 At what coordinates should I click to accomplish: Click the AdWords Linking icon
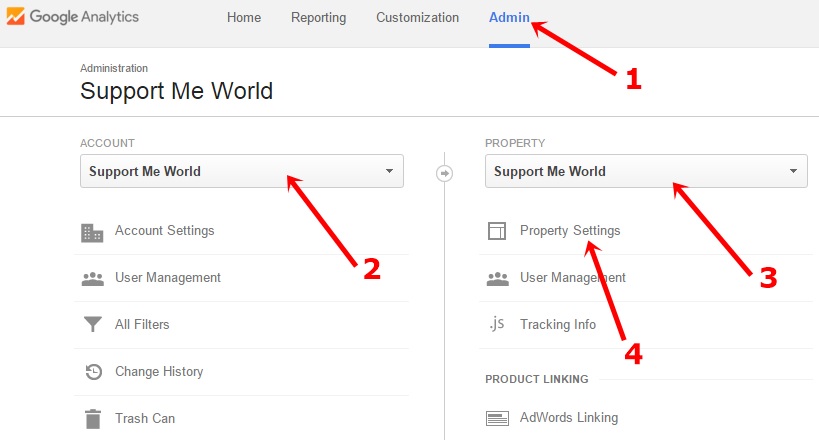coord(497,419)
